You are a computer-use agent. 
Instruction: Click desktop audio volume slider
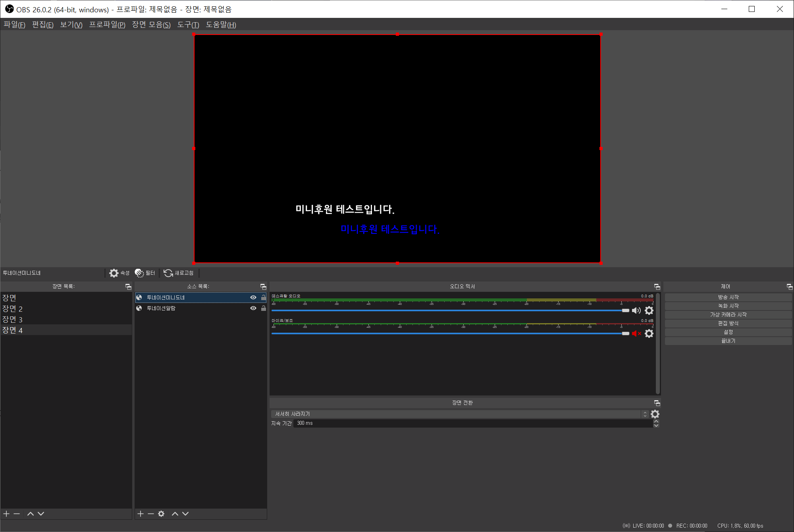[x=449, y=310]
